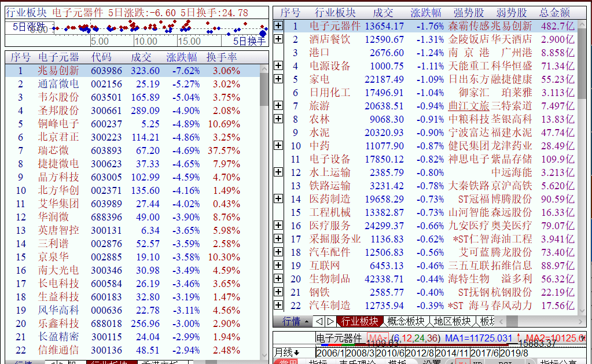
Task: Click stock code 600237 for 铜峰电子
Action: 106,124
